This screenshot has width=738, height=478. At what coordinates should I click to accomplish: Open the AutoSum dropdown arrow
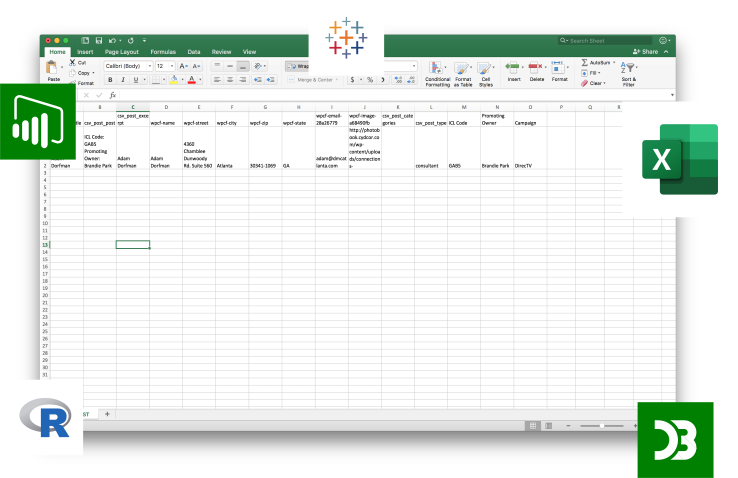(x=614, y=62)
